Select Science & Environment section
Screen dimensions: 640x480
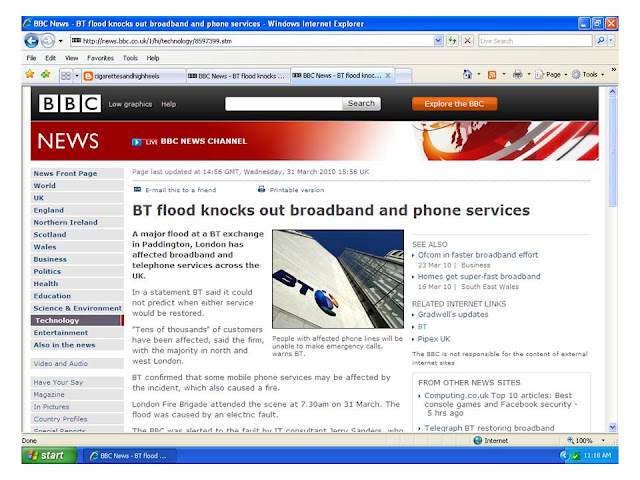click(x=78, y=308)
